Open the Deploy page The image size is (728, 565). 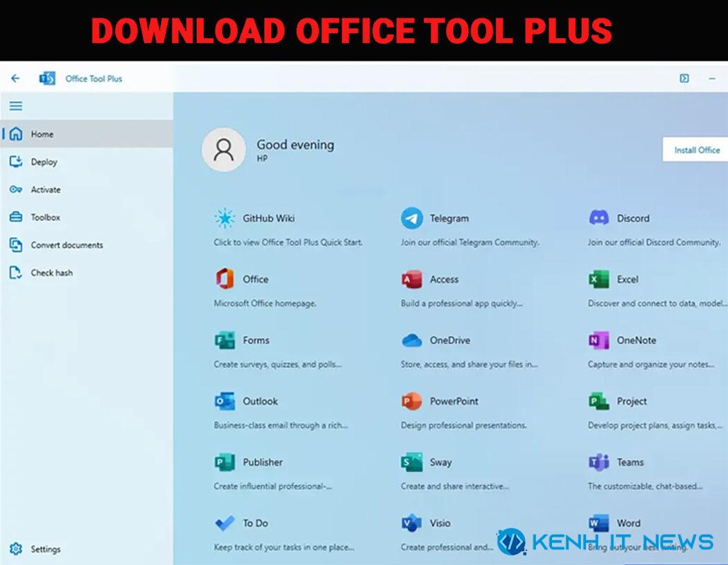point(87,162)
